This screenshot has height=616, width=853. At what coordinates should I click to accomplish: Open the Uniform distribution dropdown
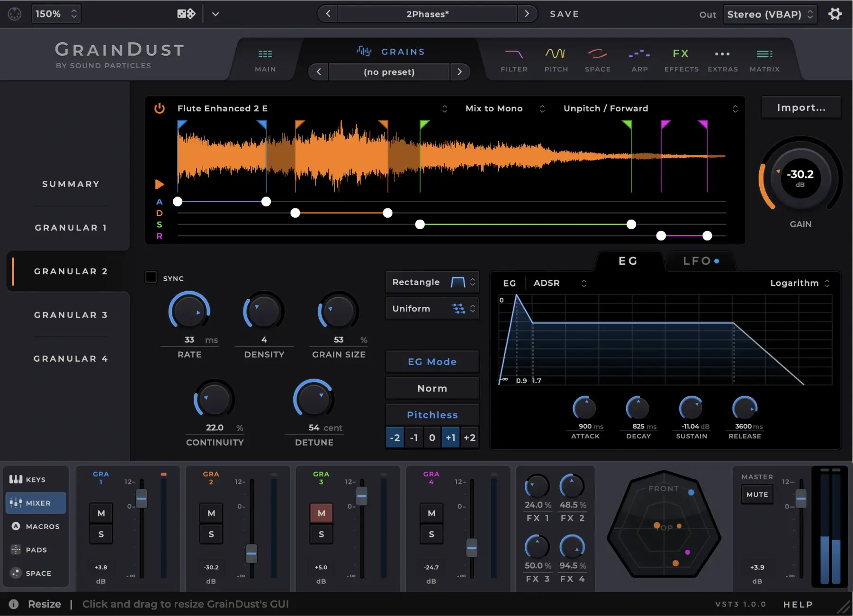pyautogui.click(x=431, y=308)
